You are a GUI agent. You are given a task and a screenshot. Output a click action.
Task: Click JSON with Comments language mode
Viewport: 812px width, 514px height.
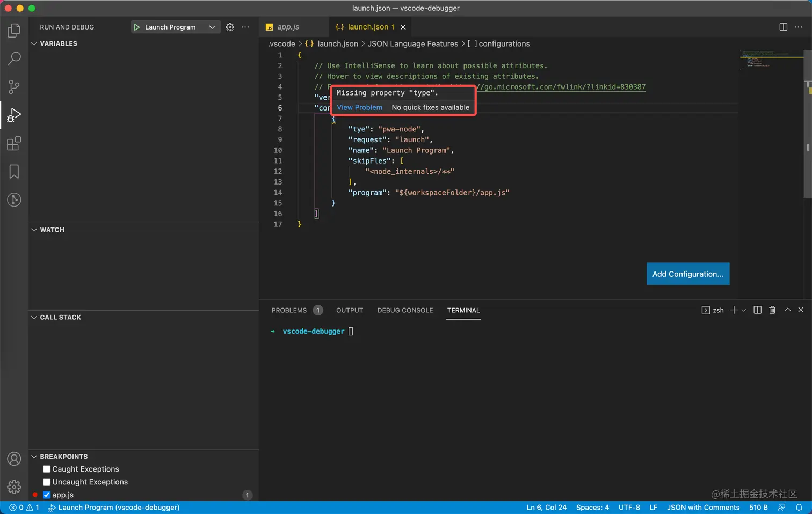coord(703,508)
